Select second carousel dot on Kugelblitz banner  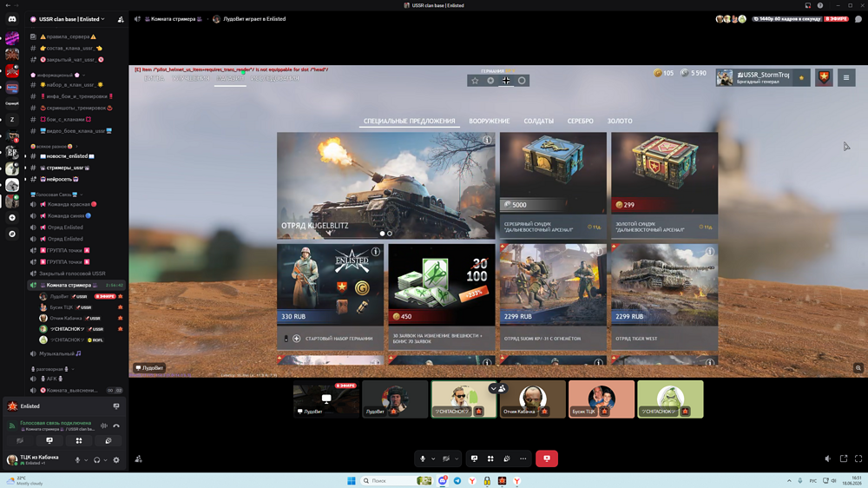pos(390,234)
